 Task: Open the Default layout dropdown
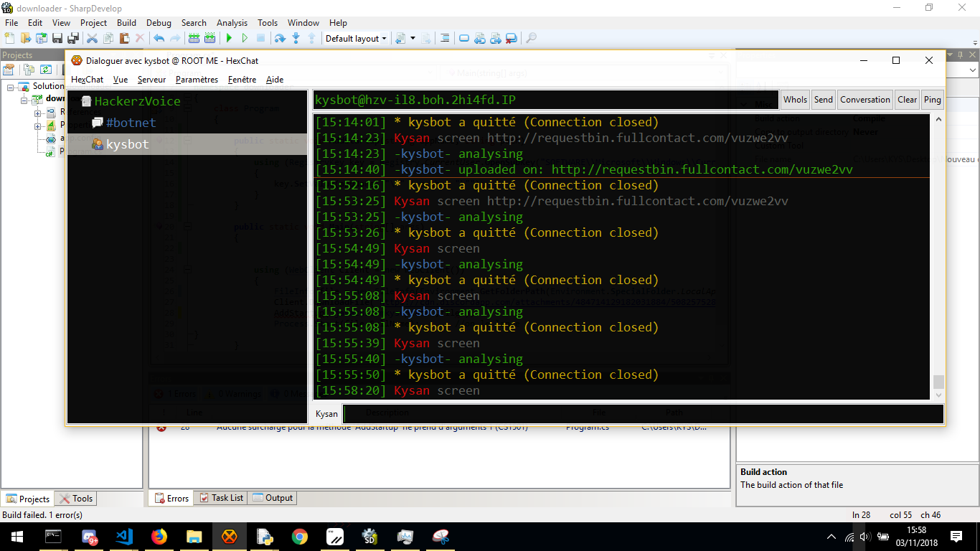(356, 39)
